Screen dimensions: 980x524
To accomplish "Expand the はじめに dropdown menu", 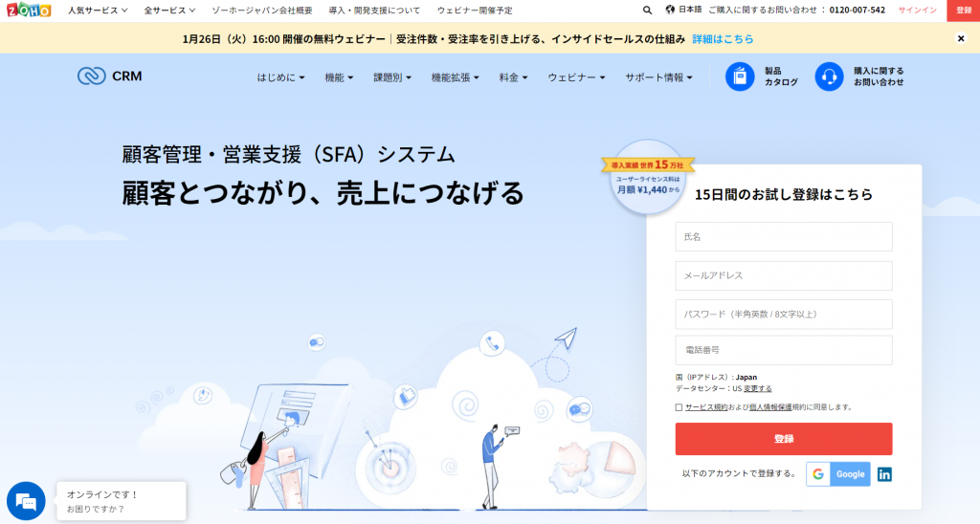I will tap(280, 77).
